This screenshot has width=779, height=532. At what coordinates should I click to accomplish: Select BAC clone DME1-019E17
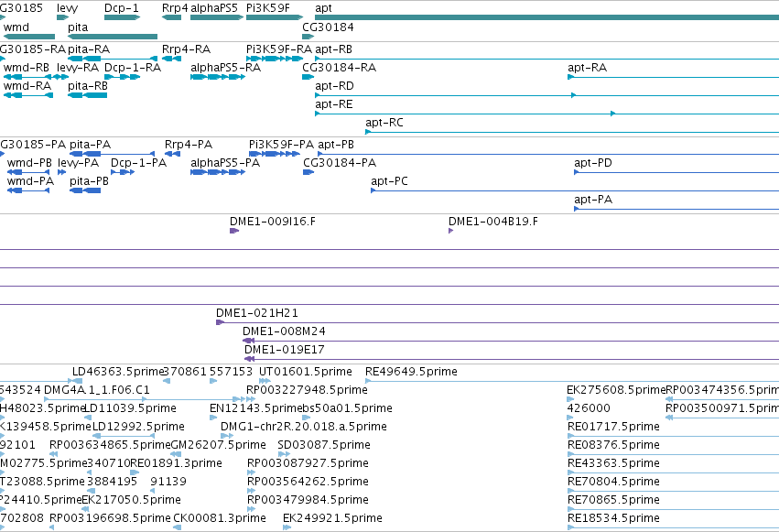click(x=285, y=350)
